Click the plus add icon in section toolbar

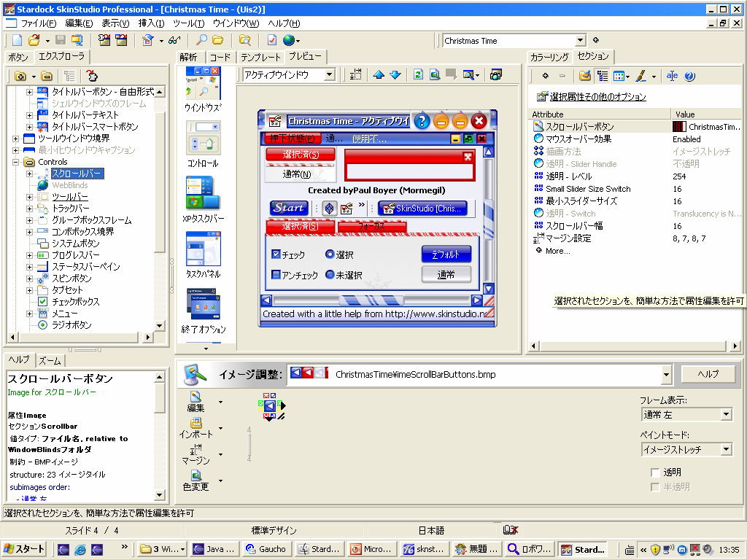[546, 76]
